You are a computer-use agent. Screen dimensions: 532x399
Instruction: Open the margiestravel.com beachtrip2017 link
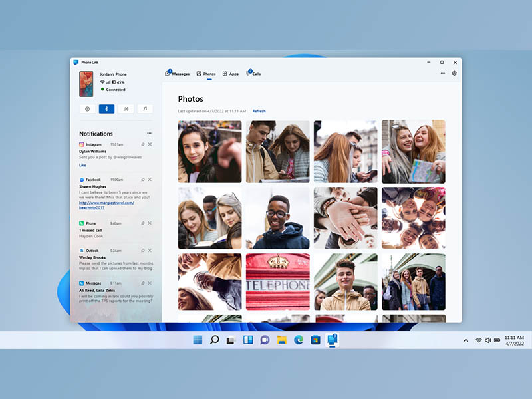click(x=106, y=205)
